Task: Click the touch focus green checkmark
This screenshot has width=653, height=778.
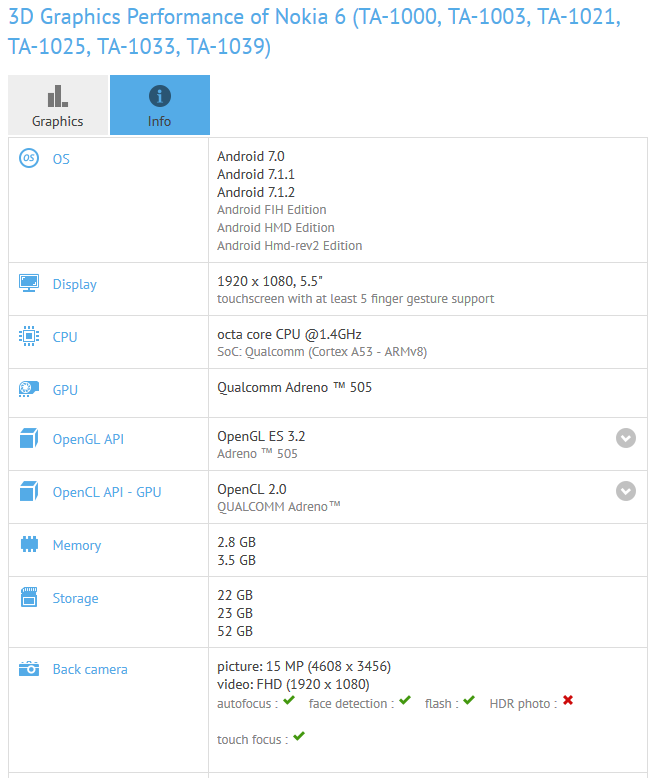Action: 299,737
